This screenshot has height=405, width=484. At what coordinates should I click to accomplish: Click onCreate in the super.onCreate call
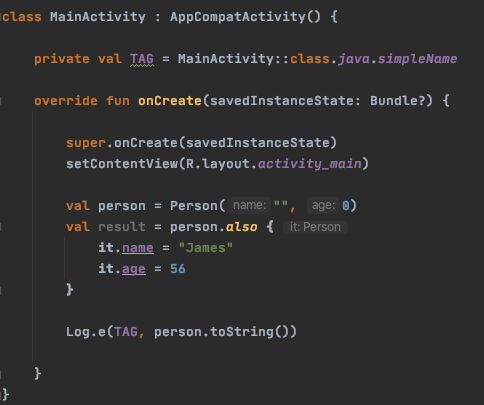click(146, 143)
